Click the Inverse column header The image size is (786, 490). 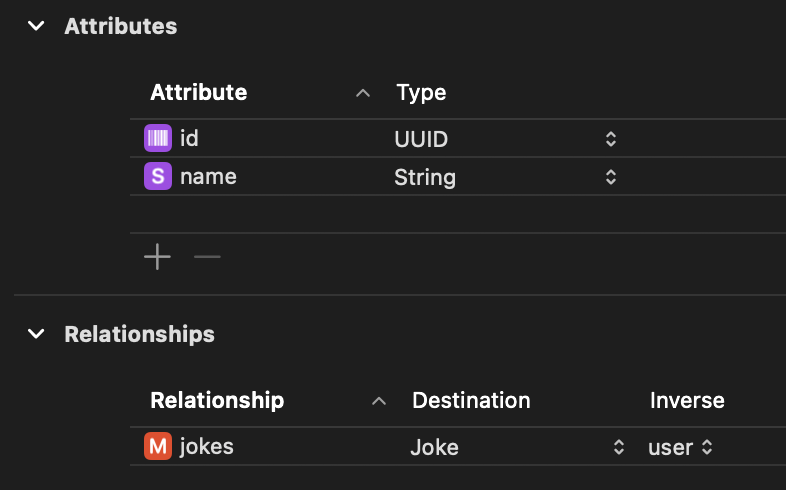click(x=687, y=401)
